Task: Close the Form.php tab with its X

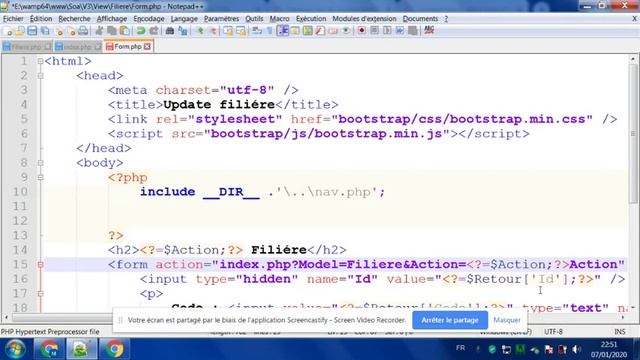Action: pos(147,47)
